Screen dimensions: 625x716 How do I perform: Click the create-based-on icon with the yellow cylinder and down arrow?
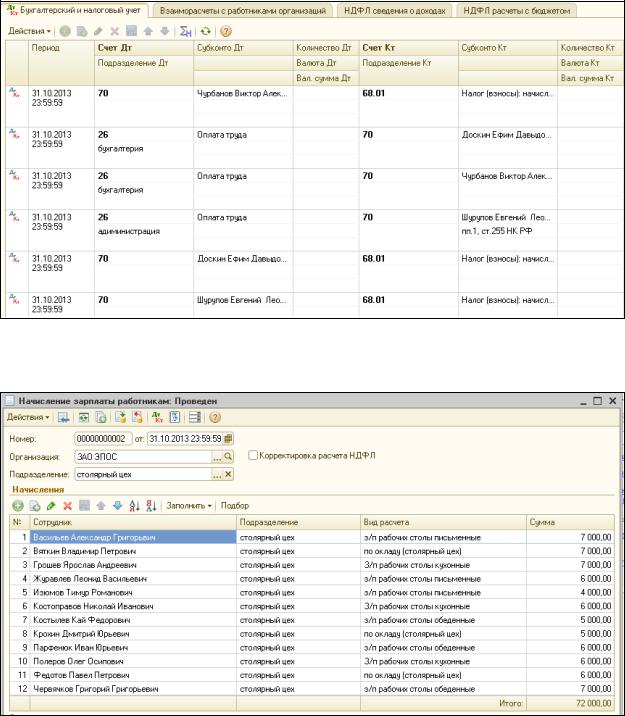pos(121,417)
